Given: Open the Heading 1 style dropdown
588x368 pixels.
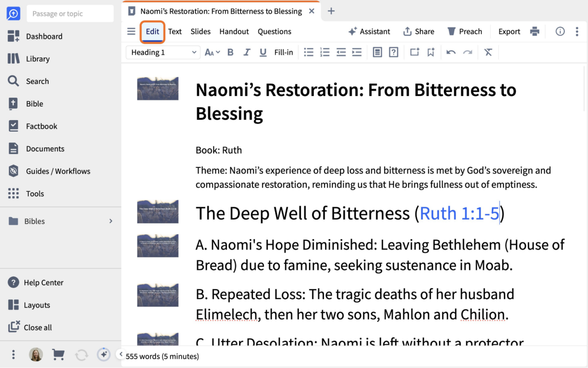Looking at the screenshot, I should coord(162,52).
